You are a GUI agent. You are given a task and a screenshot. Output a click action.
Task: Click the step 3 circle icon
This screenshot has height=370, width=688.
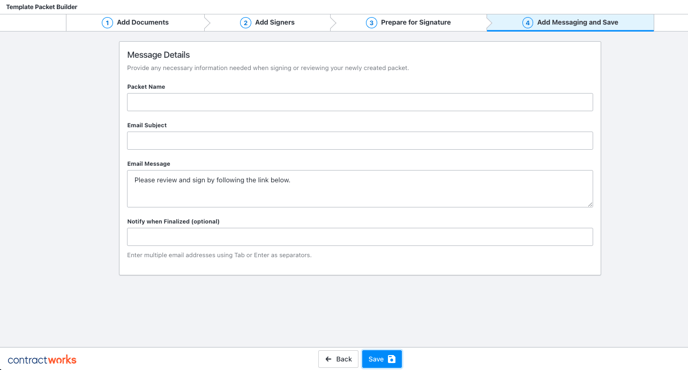pos(371,23)
